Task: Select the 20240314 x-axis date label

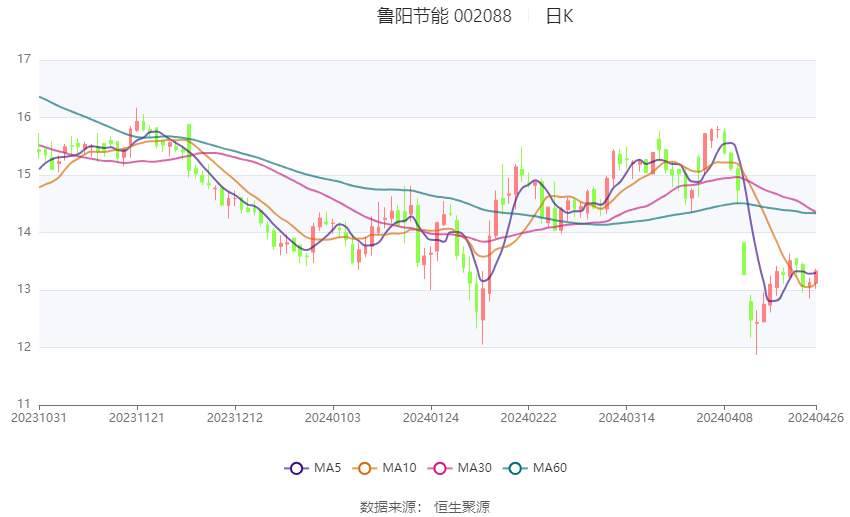Action: point(627,418)
